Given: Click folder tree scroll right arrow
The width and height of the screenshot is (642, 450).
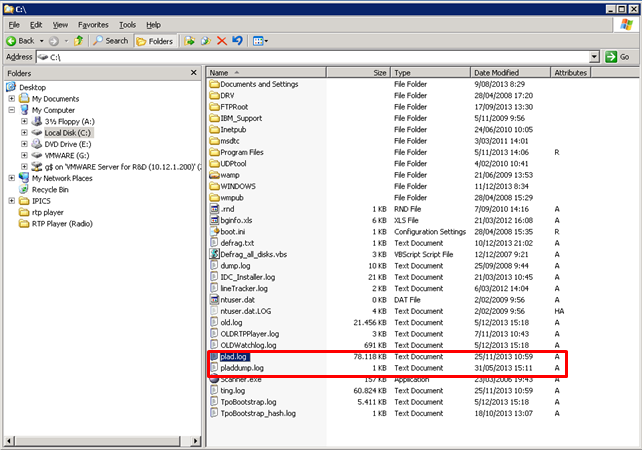Looking at the screenshot, I should (x=196, y=441).
